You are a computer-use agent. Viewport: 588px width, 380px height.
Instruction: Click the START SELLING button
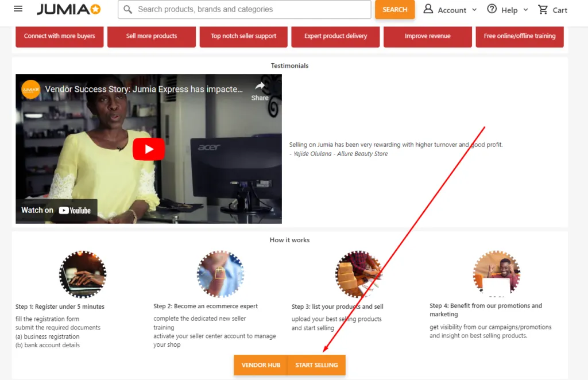316,365
